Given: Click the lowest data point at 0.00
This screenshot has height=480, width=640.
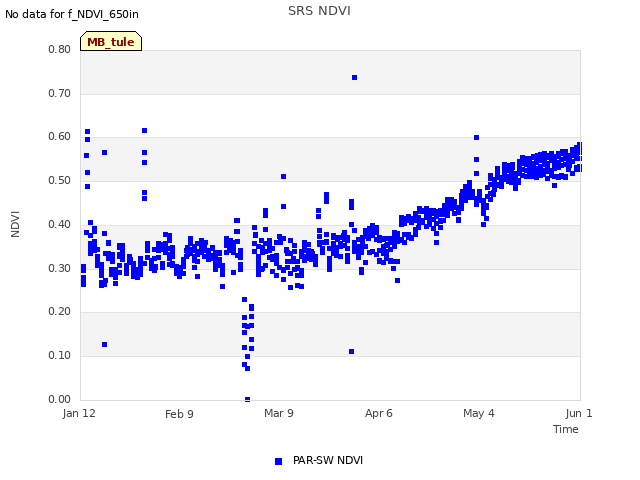Looking at the screenshot, I should click(x=247, y=400).
